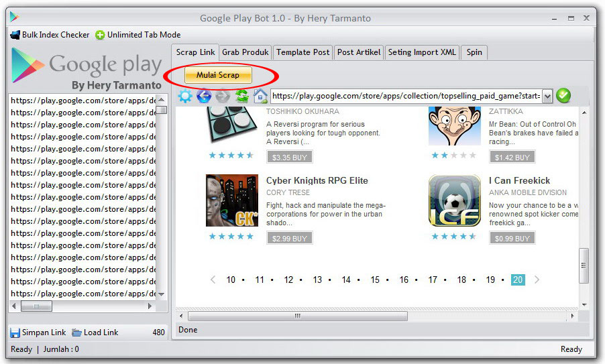Viewport: 605px width, 364px height.
Task: Open I Can Freekick title link
Action: pos(519,180)
